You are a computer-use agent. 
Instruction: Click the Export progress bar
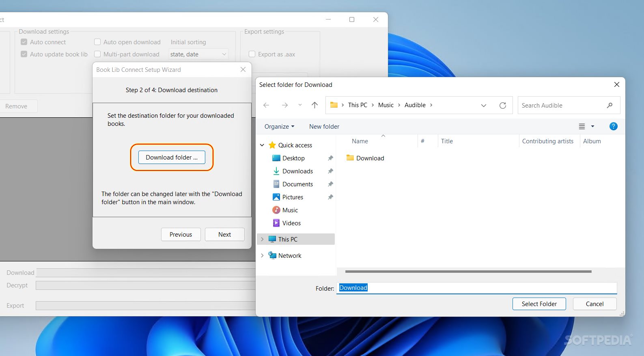click(146, 305)
